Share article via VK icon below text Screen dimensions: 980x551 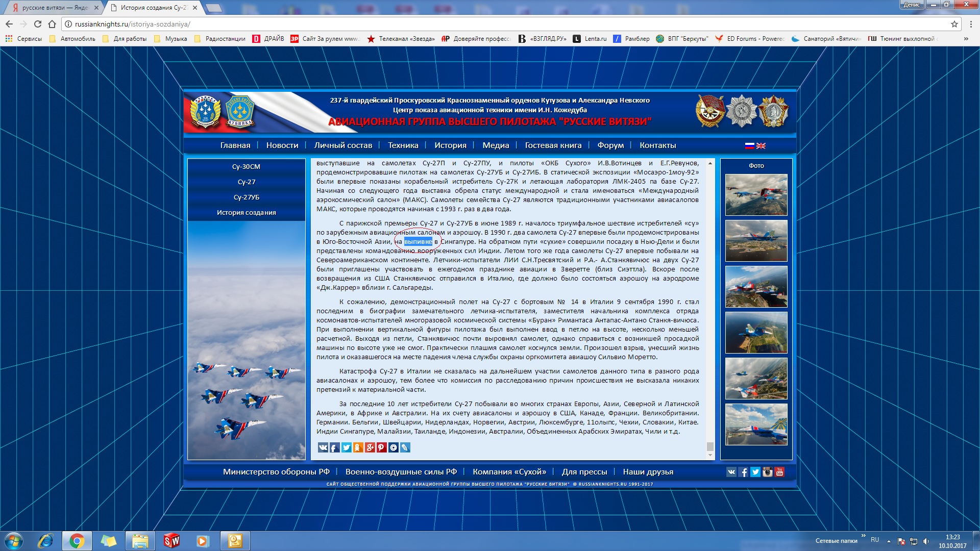tap(323, 447)
